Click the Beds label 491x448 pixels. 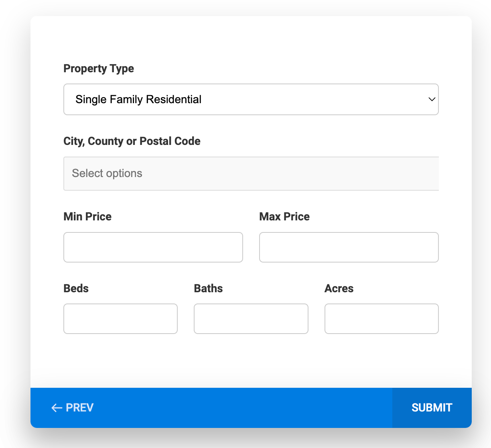pos(76,289)
